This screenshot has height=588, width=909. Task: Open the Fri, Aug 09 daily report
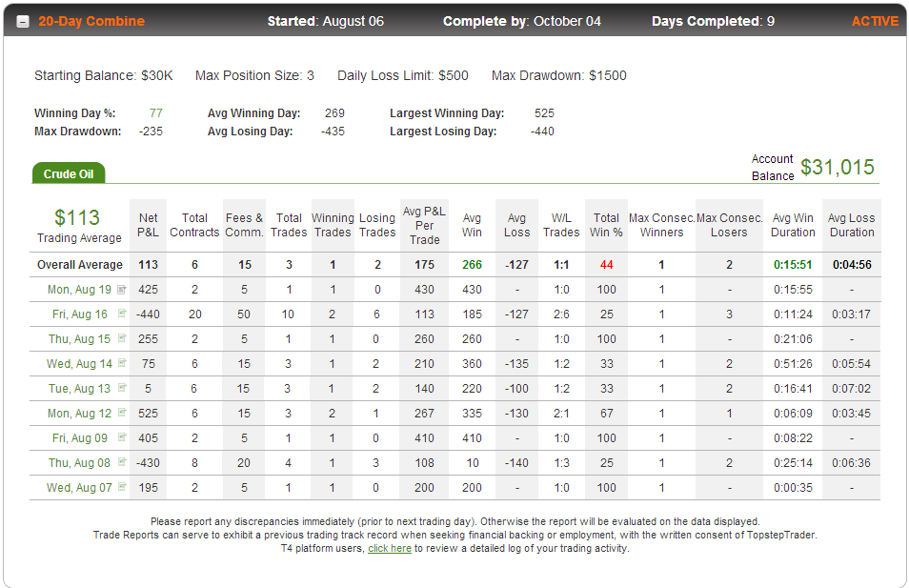pyautogui.click(x=80, y=438)
